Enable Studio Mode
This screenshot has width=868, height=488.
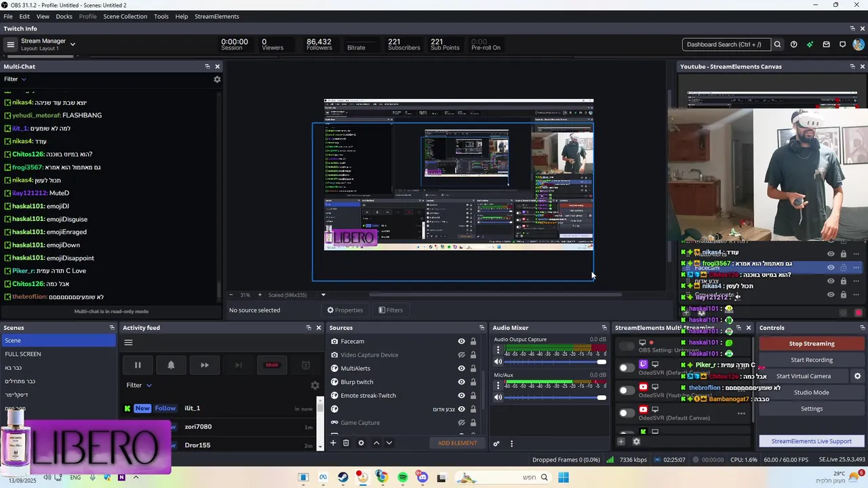click(812, 392)
